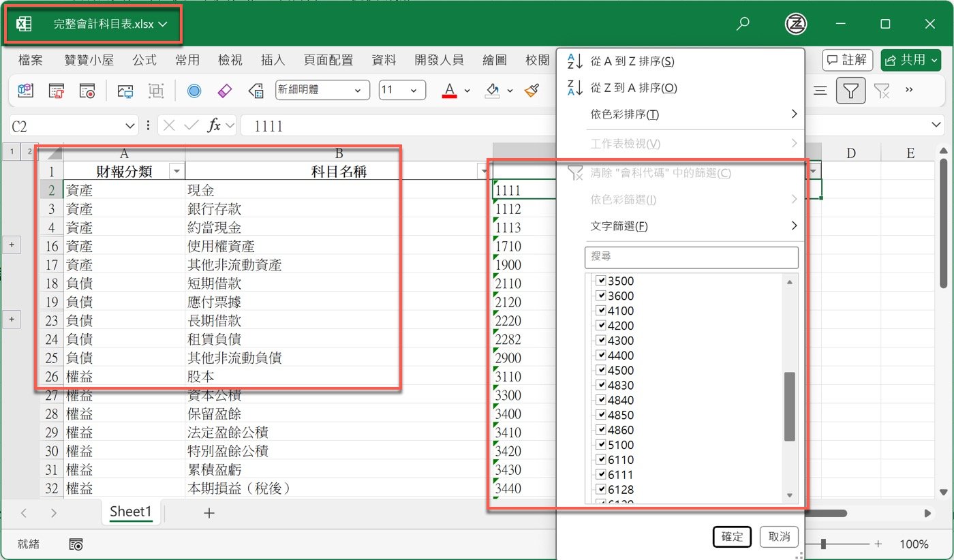
Task: Expand the 依色彩排序 submenu arrow
Action: pos(793,114)
